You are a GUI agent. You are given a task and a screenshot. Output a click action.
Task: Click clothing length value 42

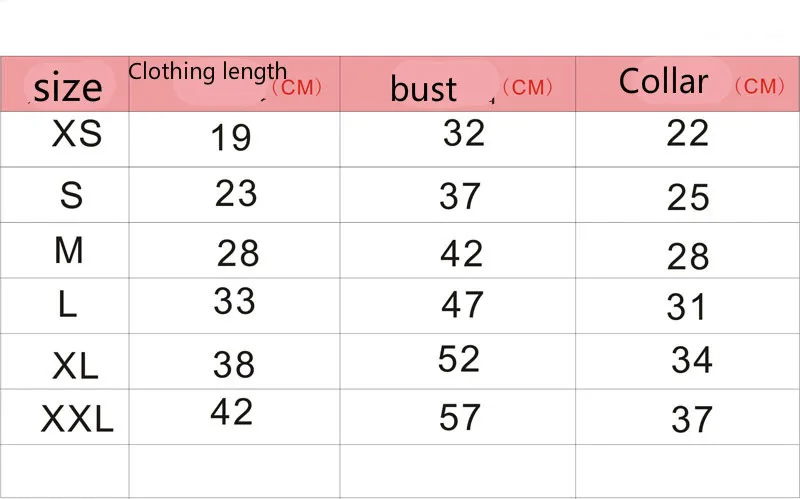click(232, 411)
